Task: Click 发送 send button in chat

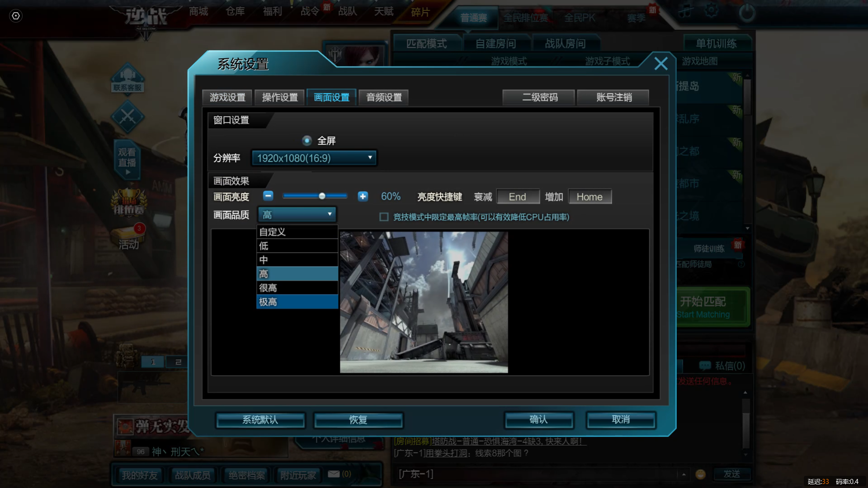Action: (732, 474)
